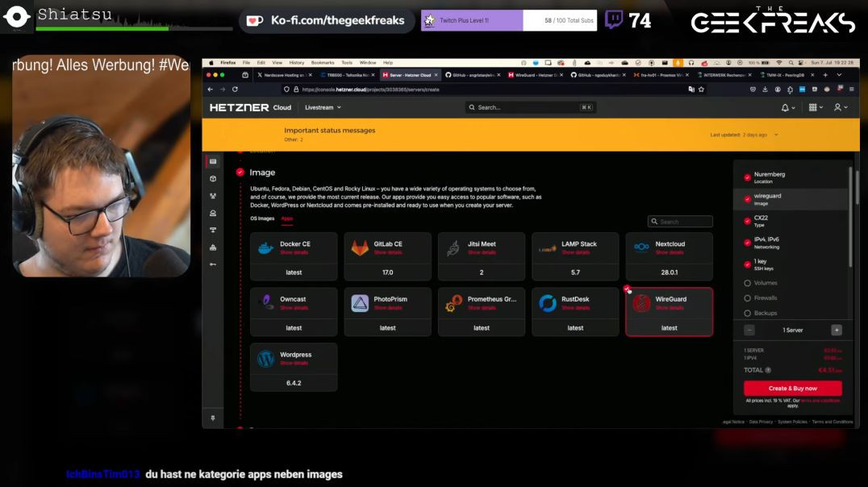
Task: Open Servers icon in Hetzner left sidebar
Action: click(213, 161)
